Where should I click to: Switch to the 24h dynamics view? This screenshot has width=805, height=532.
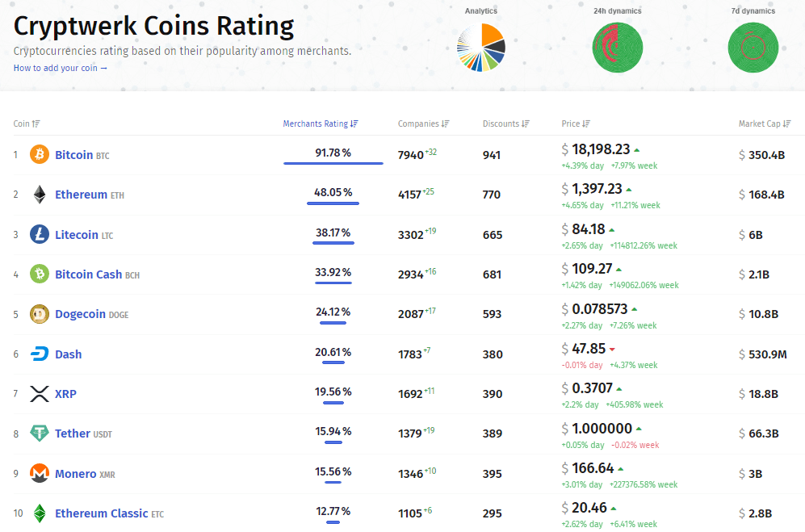click(617, 48)
